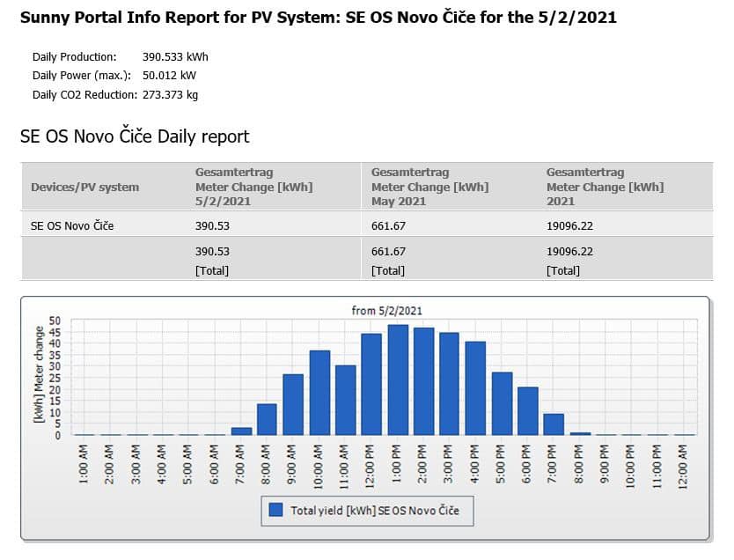Select the SE OS Novo Čiče row name cell
Screen dimensions: 734x560
72,225
